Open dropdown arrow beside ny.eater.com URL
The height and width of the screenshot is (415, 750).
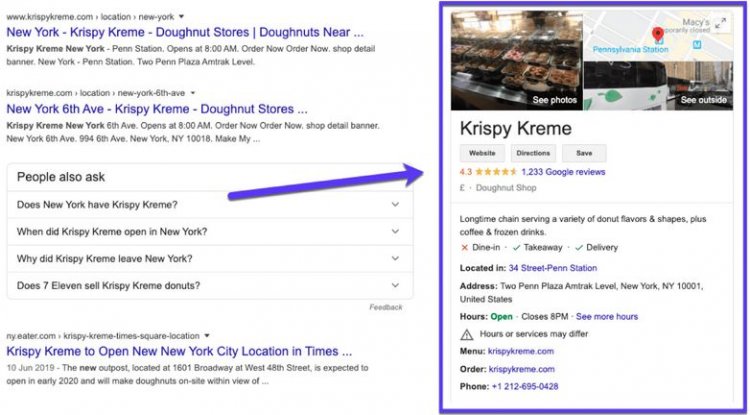(207, 336)
